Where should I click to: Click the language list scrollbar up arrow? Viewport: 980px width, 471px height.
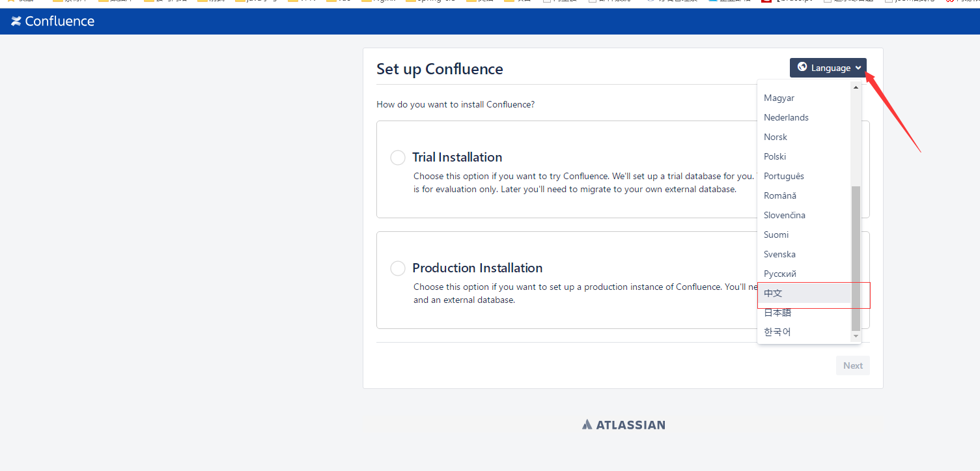856,87
